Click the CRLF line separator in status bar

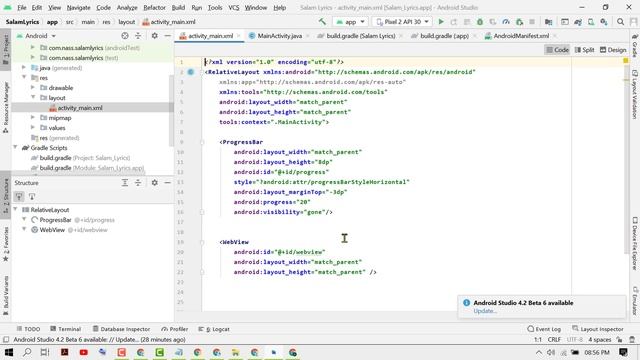(x=554, y=340)
